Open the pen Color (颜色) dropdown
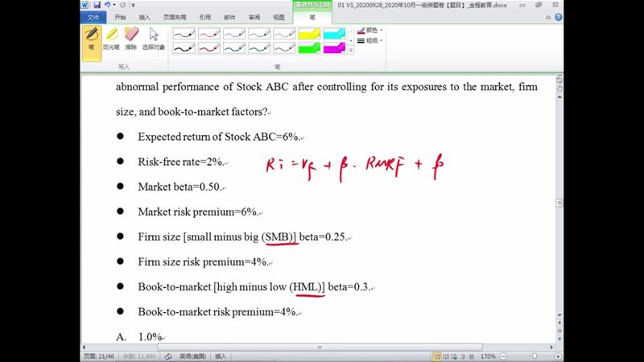The image size is (644, 362). (370, 30)
